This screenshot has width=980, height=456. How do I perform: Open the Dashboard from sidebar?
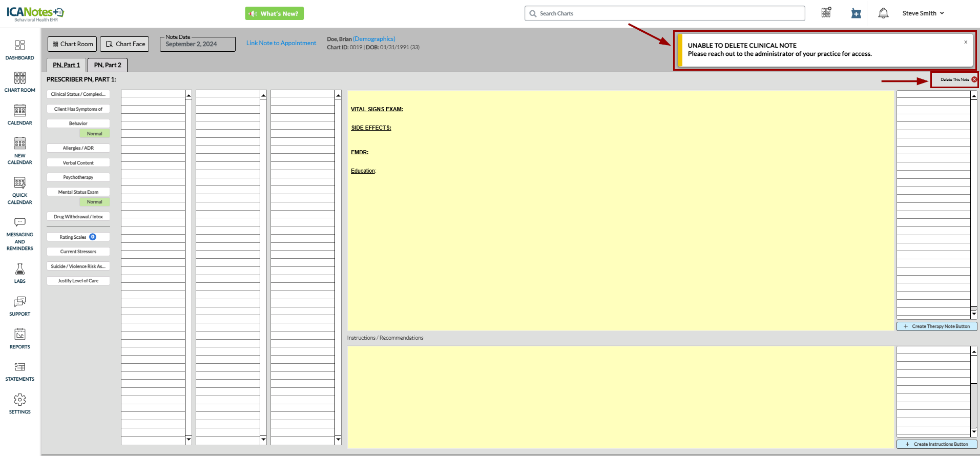[x=19, y=50]
